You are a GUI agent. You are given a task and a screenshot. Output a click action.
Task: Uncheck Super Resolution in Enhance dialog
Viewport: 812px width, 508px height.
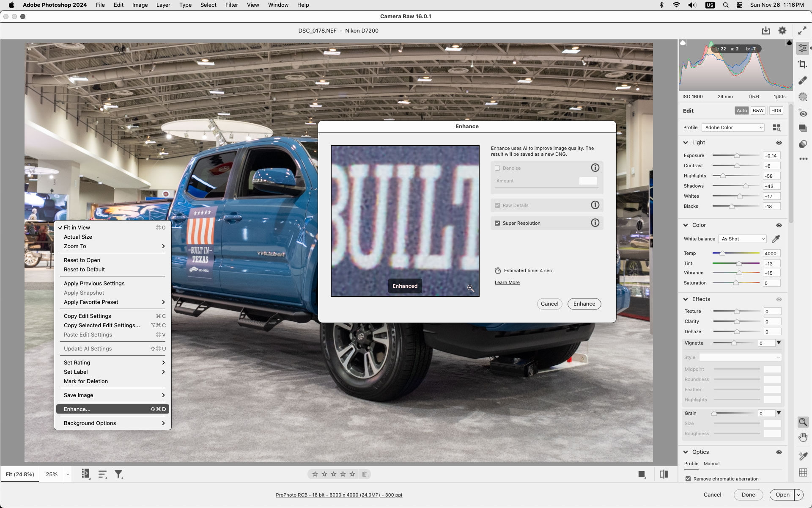[x=497, y=223]
